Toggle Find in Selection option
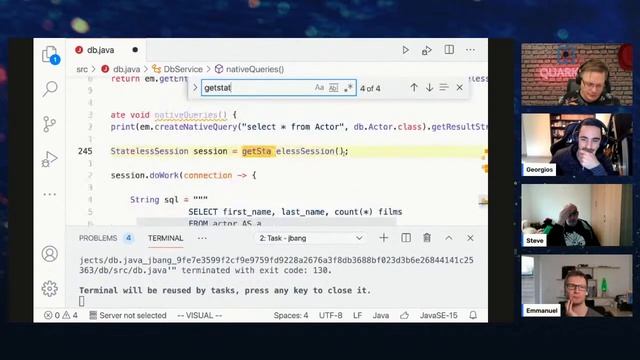 (x=444, y=88)
